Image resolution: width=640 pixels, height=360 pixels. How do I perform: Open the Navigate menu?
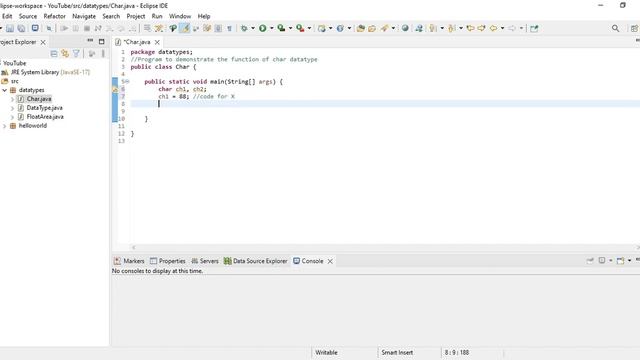coord(84,16)
